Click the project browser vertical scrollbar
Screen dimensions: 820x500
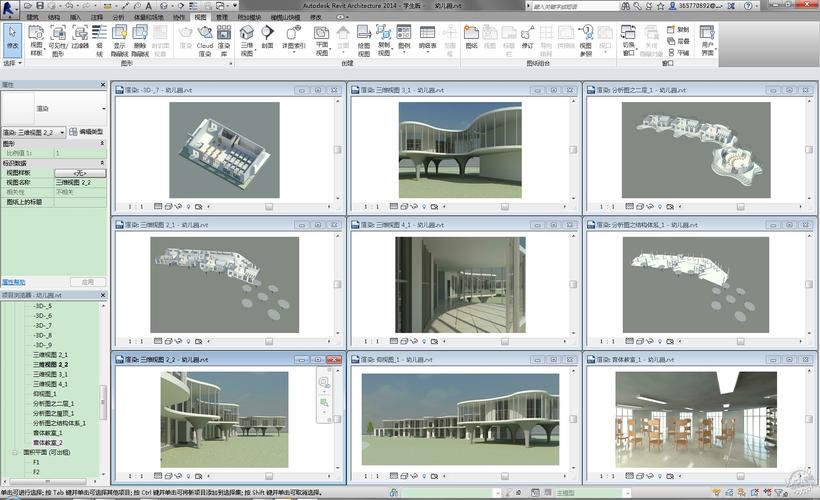point(102,402)
